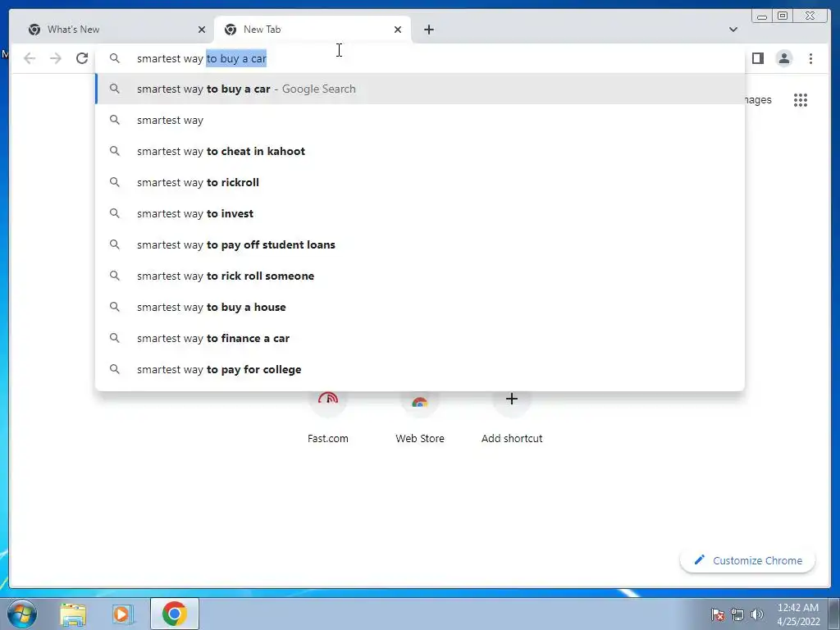This screenshot has width=840, height=630.
Task: Choose 'smartest way to buy a car' suggestion
Action: (420, 89)
